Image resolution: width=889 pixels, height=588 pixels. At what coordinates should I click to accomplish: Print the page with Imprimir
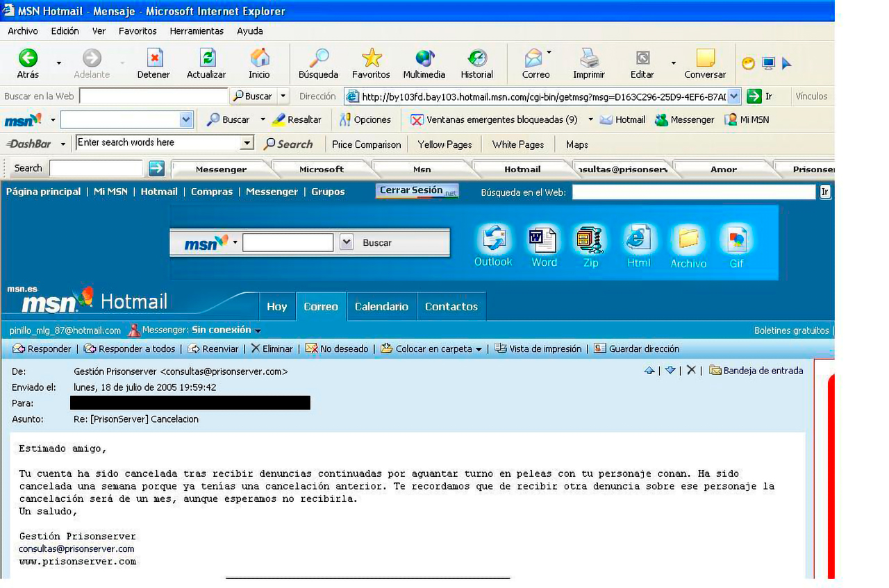coord(589,64)
